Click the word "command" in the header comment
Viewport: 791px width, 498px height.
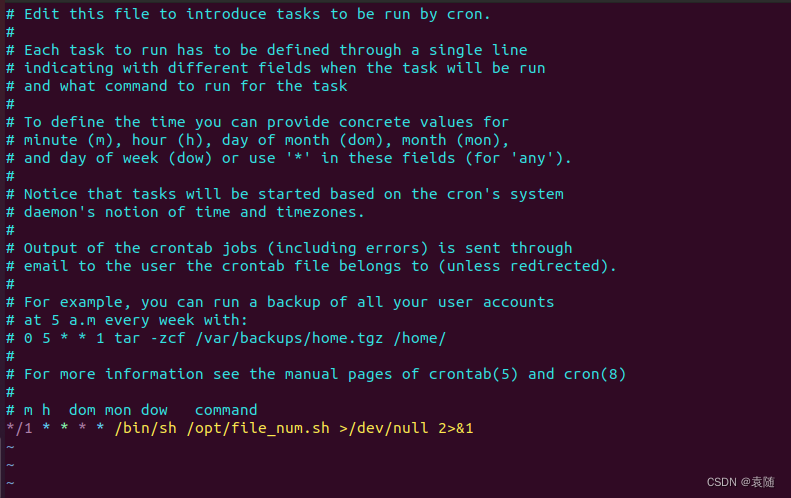pyautogui.click(x=226, y=410)
